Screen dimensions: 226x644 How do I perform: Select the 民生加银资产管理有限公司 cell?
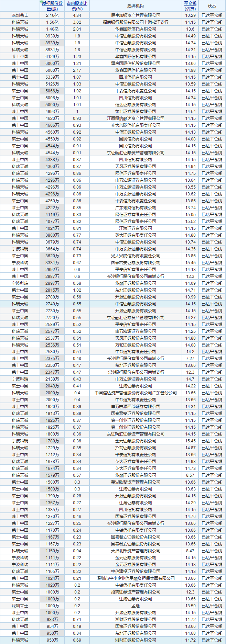point(136,15)
